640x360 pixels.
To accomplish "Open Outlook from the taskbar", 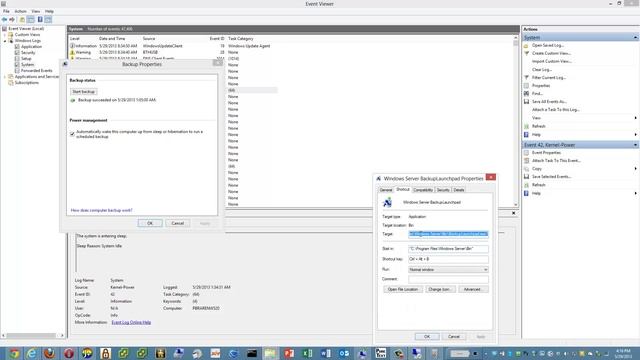I will click(344, 353).
